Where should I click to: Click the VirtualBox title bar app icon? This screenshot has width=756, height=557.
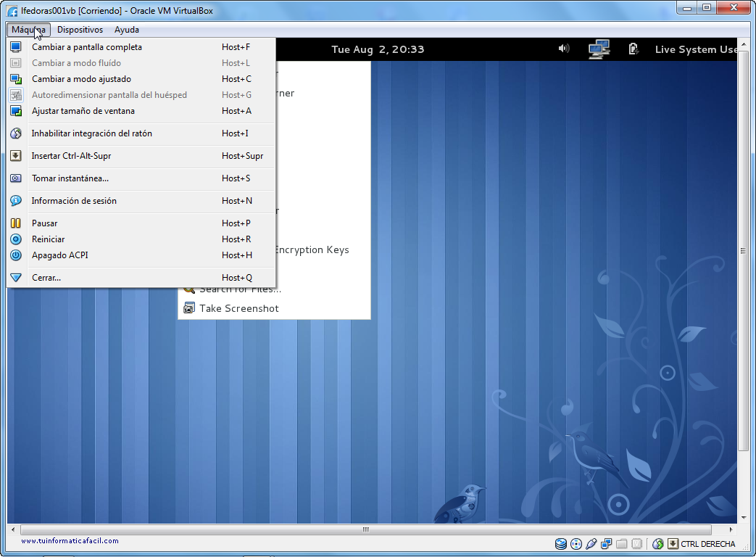tap(12, 11)
